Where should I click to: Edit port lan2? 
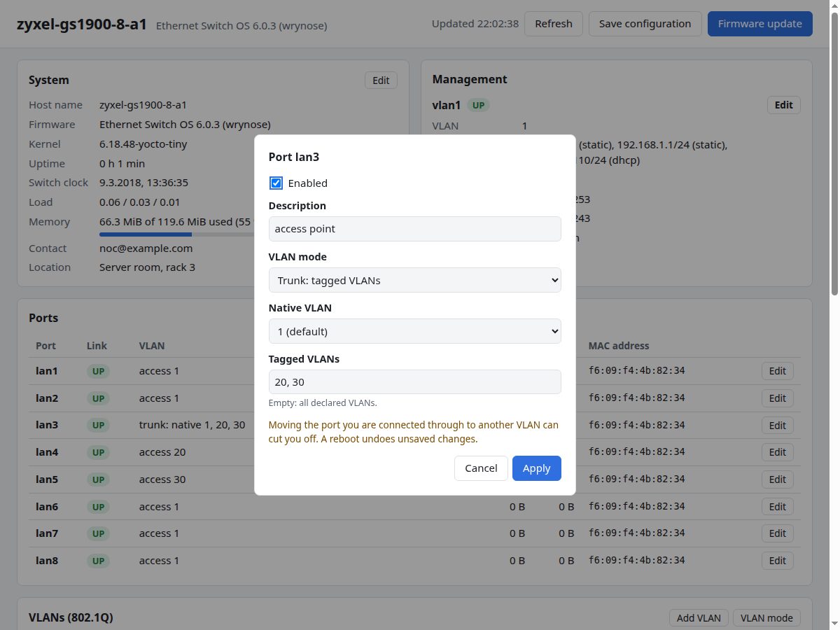(x=778, y=398)
